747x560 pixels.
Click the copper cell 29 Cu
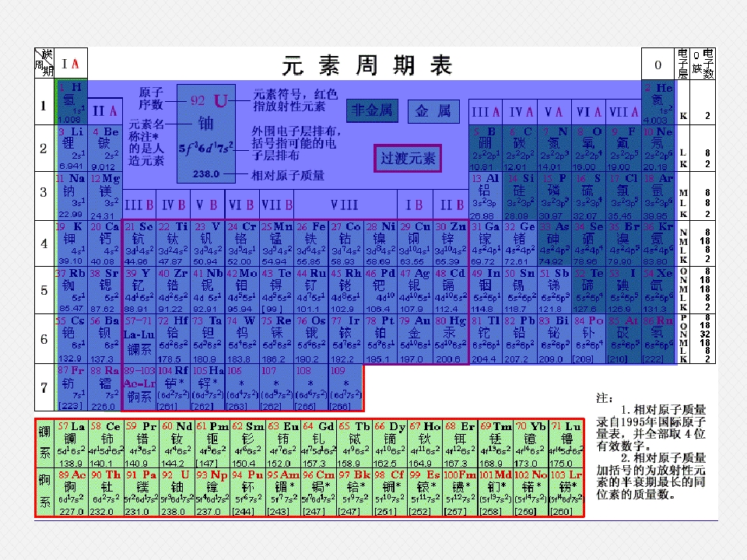(415, 243)
